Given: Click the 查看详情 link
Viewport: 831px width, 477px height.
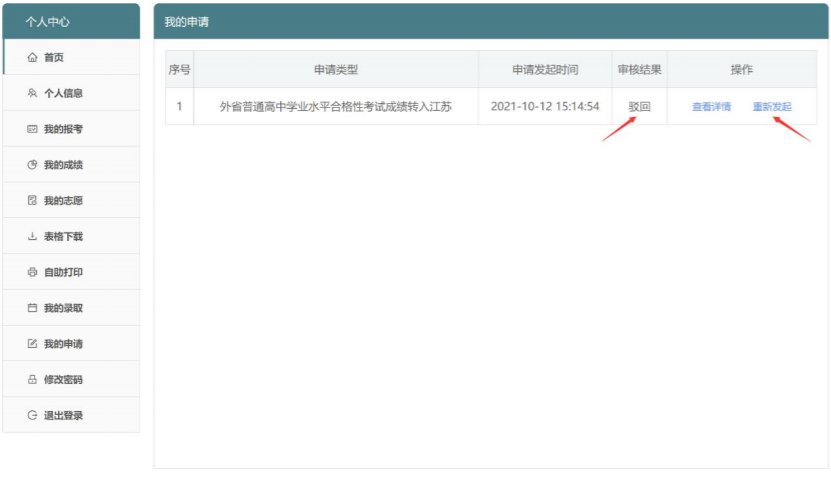Looking at the screenshot, I should 711,107.
